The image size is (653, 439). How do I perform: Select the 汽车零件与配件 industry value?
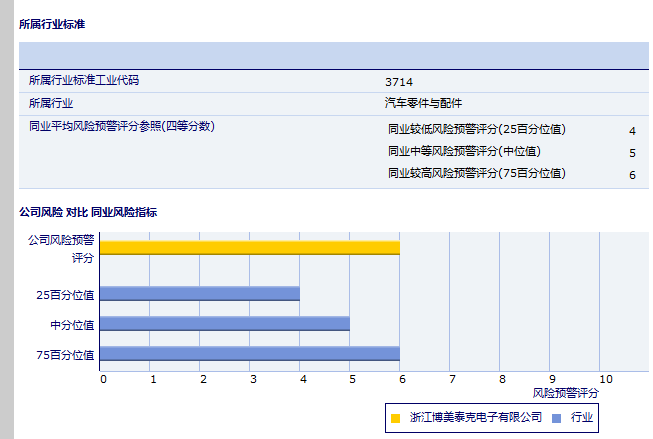point(423,103)
